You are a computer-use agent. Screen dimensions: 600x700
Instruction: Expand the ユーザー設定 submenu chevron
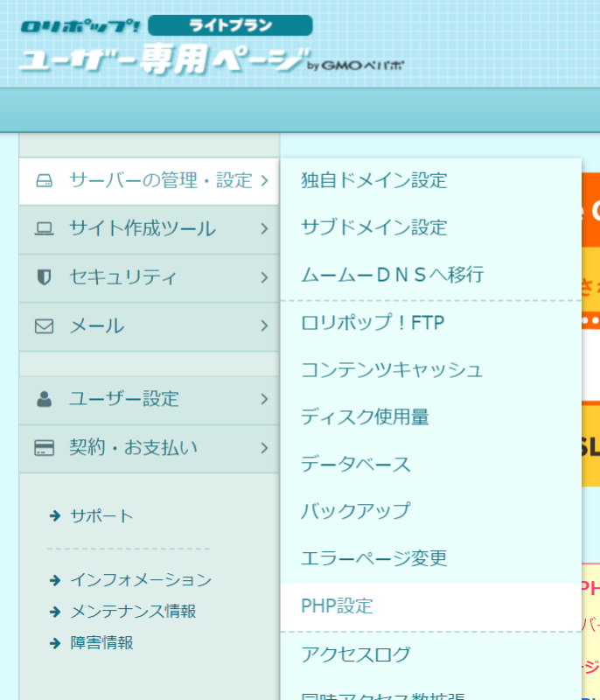tap(263, 399)
